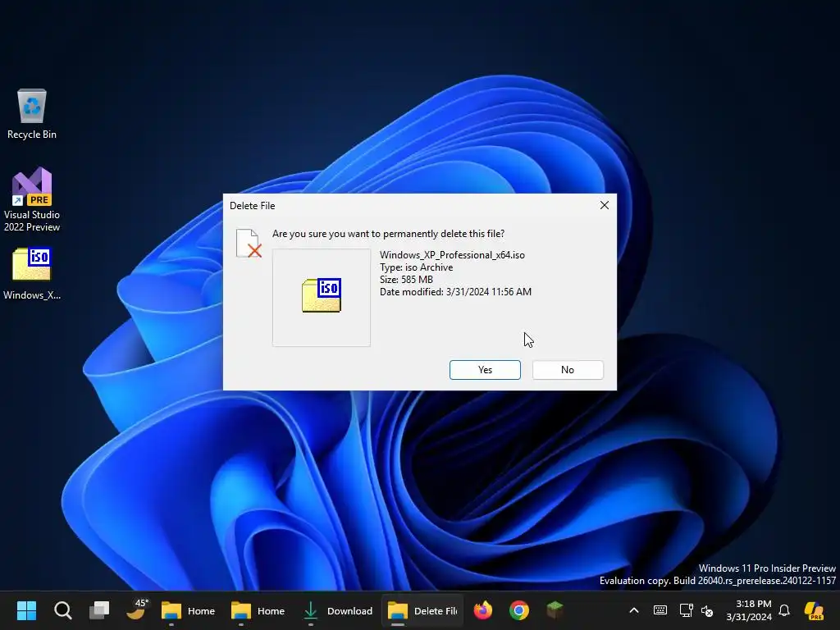This screenshot has height=630, width=840.
Task: Click the muted volume tray icon
Action: tap(707, 610)
